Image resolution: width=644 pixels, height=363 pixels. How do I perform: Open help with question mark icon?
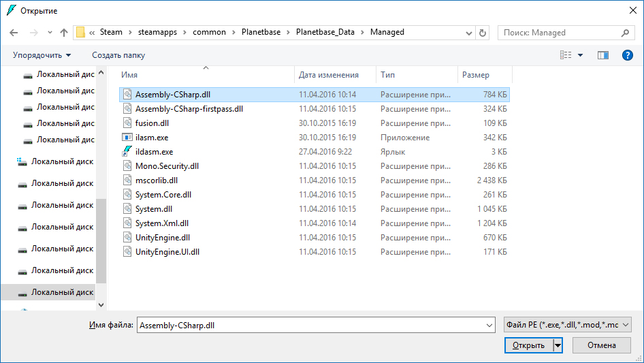tap(628, 55)
